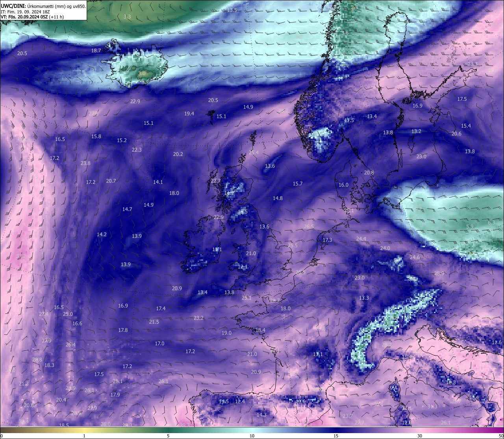Viewport: 504px width, 439px height.
Task: Click the 14.7 value west of Ireland
Action: point(127,209)
